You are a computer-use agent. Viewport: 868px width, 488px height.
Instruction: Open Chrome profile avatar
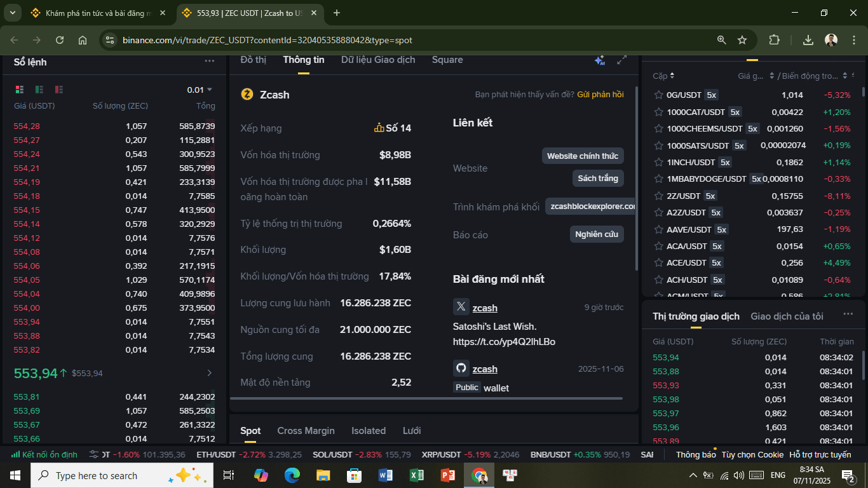coord(831,40)
